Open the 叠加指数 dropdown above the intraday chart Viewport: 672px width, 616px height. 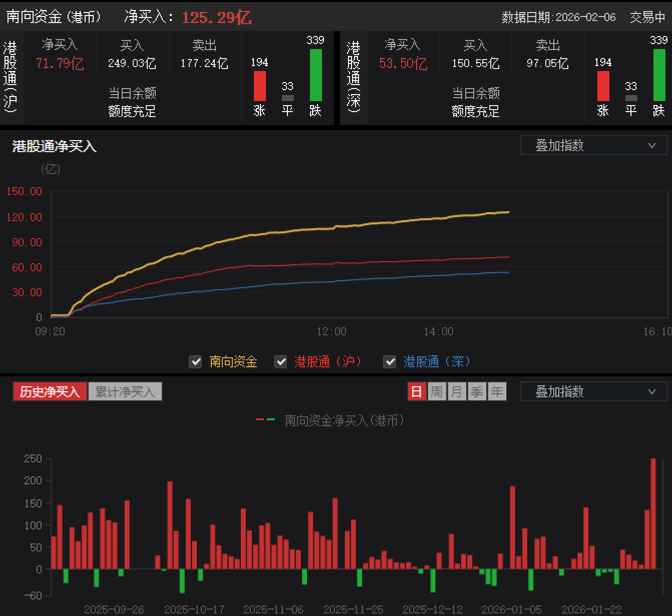tap(593, 146)
